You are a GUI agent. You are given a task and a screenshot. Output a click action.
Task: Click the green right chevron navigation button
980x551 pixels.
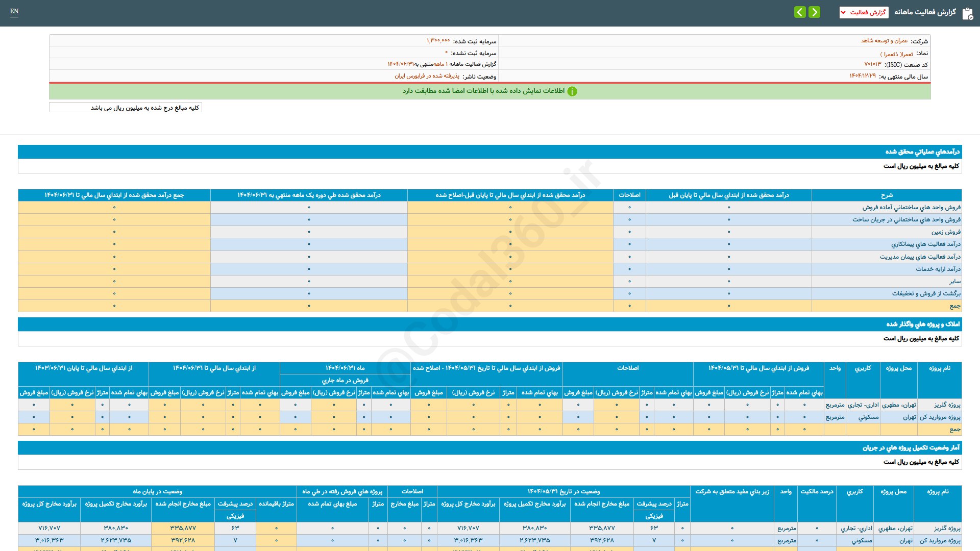pos(815,12)
